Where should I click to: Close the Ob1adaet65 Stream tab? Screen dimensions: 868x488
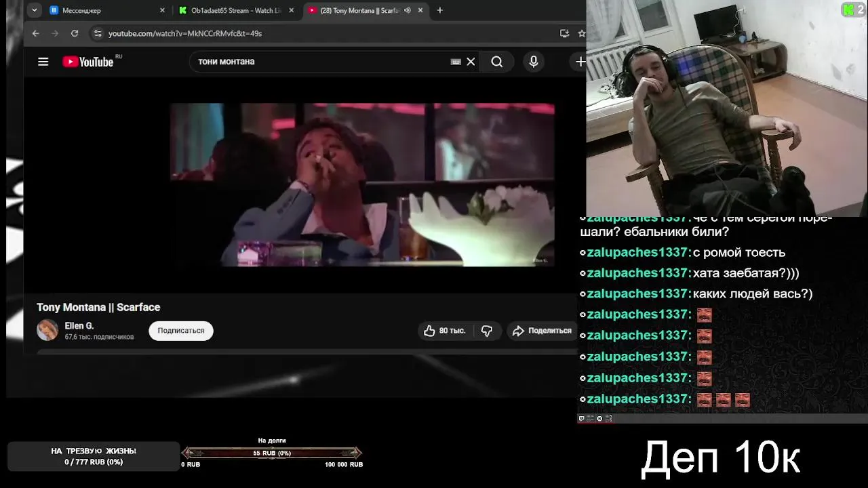[292, 10]
